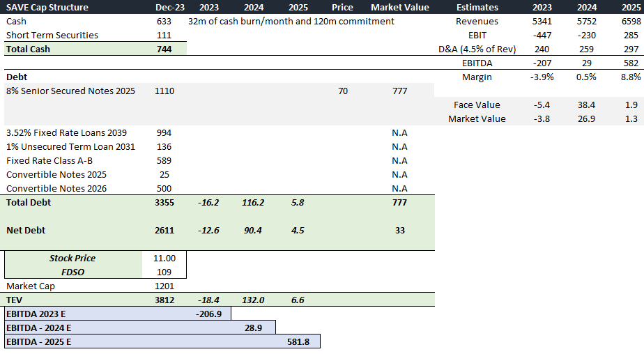This screenshot has height=354, width=644.
Task: Select '1% Unsecured Term Loan 2031' label
Action: click(70, 147)
